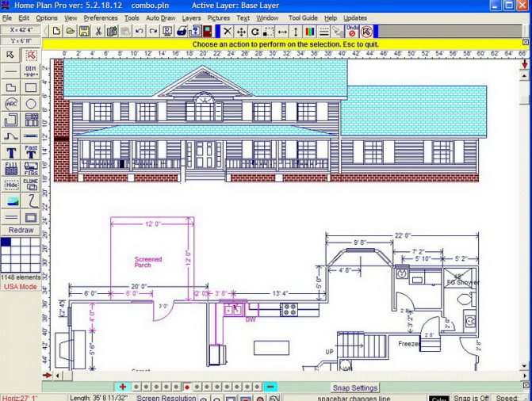
Task: Click the double horizontal line wall tool
Action: coord(10,217)
